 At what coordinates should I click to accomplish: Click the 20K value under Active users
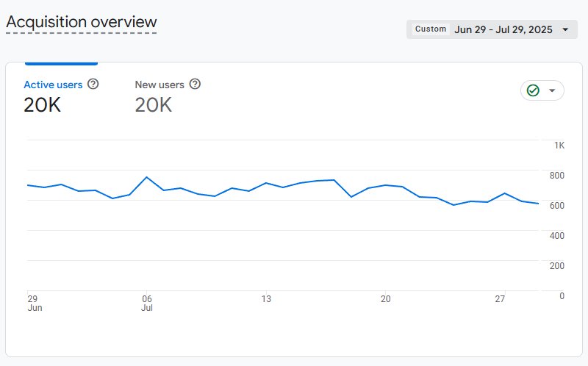42,105
